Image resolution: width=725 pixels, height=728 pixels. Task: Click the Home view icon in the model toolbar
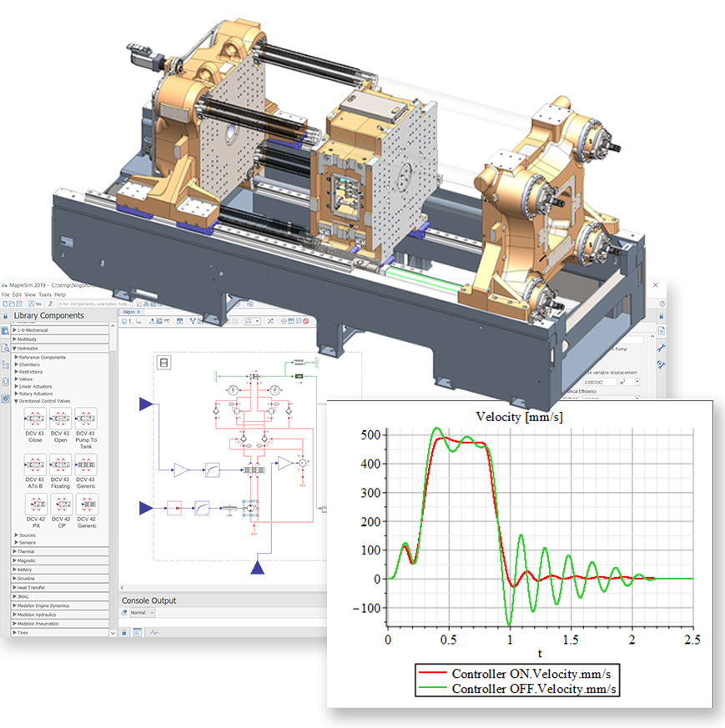(125, 321)
